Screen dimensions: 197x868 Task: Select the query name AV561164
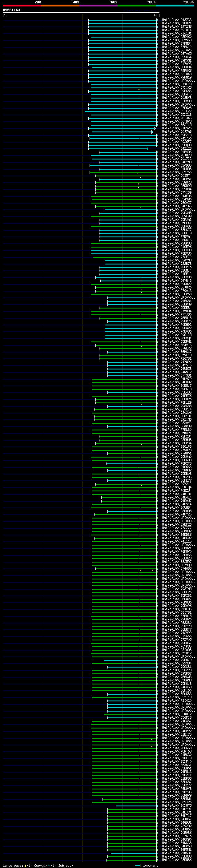coord(11,10)
